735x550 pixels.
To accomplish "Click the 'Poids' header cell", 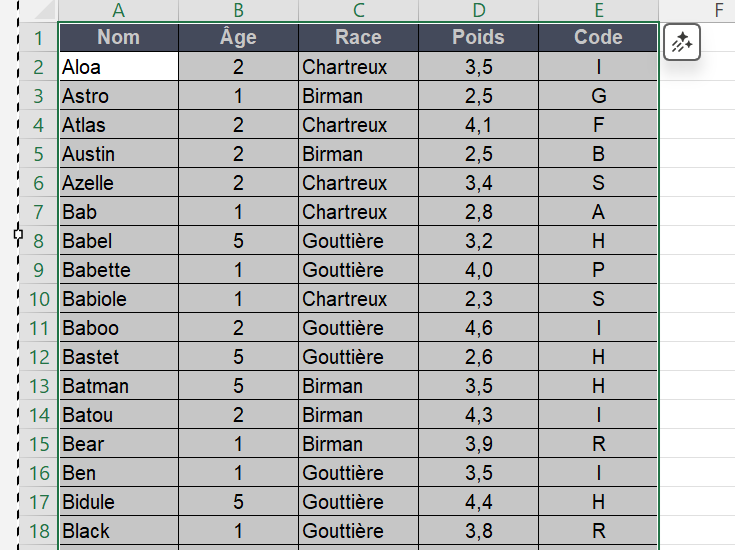I will 478,38.
